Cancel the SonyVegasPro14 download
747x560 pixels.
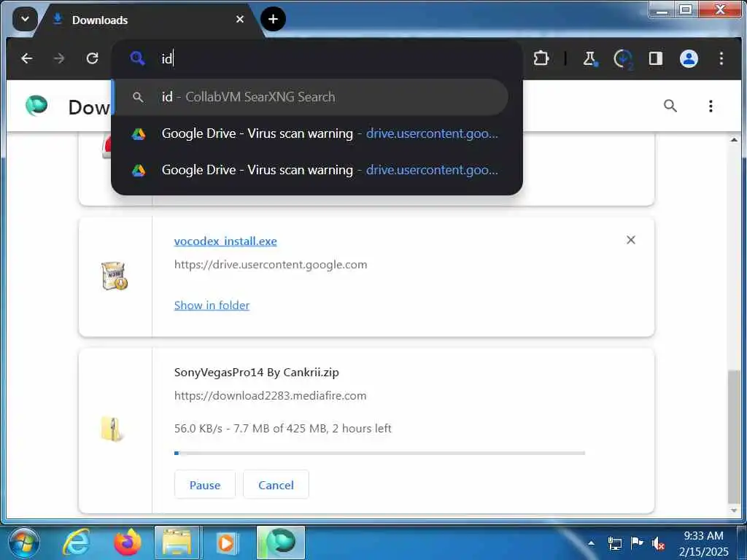click(276, 485)
